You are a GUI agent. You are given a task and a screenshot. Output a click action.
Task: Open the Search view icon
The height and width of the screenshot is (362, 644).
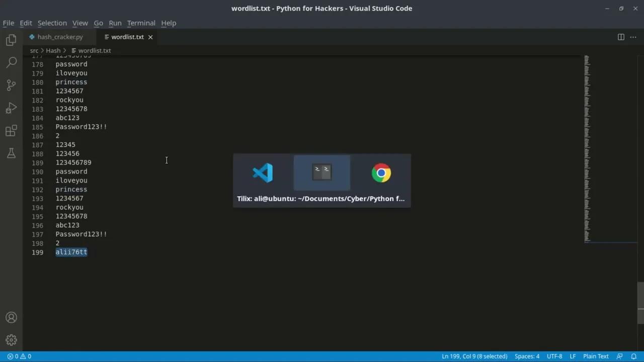pos(11,62)
